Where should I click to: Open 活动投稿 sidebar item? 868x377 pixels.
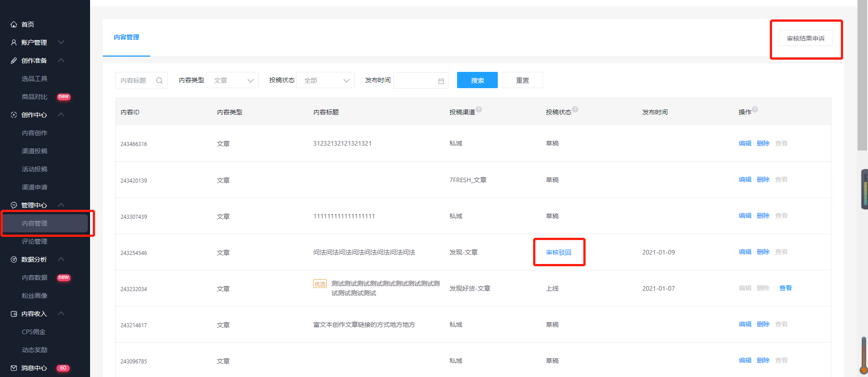point(34,169)
